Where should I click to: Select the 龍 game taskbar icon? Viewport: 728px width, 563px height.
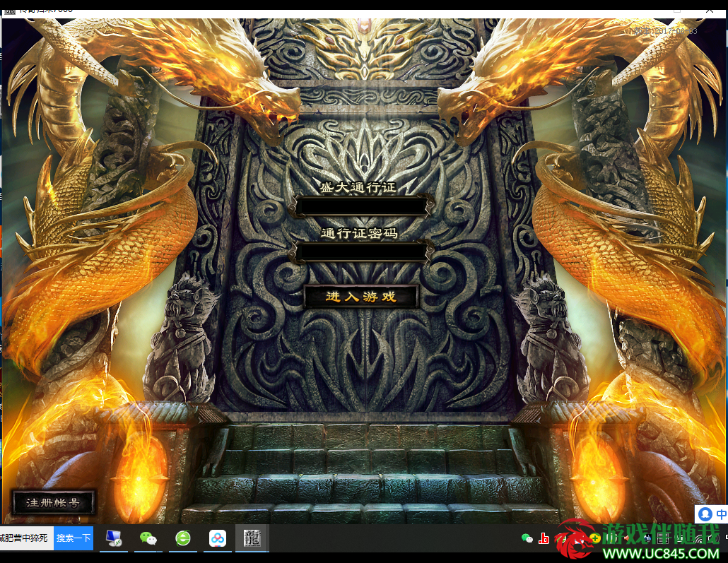tap(252, 538)
